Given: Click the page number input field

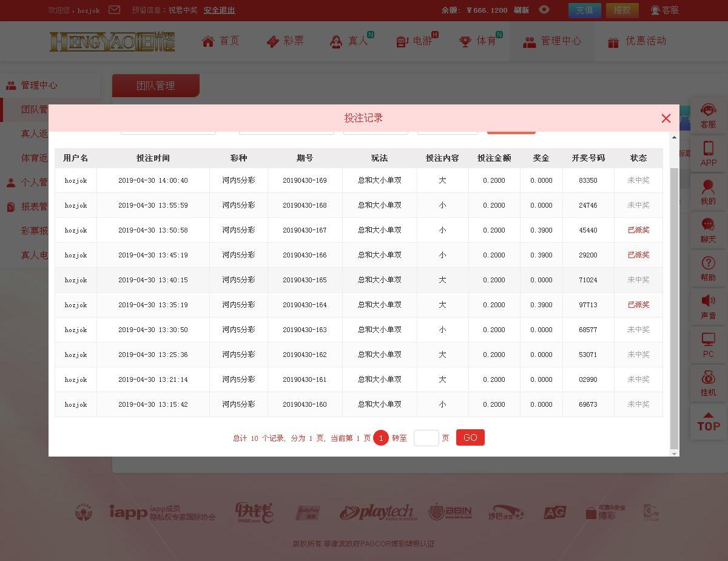Looking at the screenshot, I should (x=426, y=438).
